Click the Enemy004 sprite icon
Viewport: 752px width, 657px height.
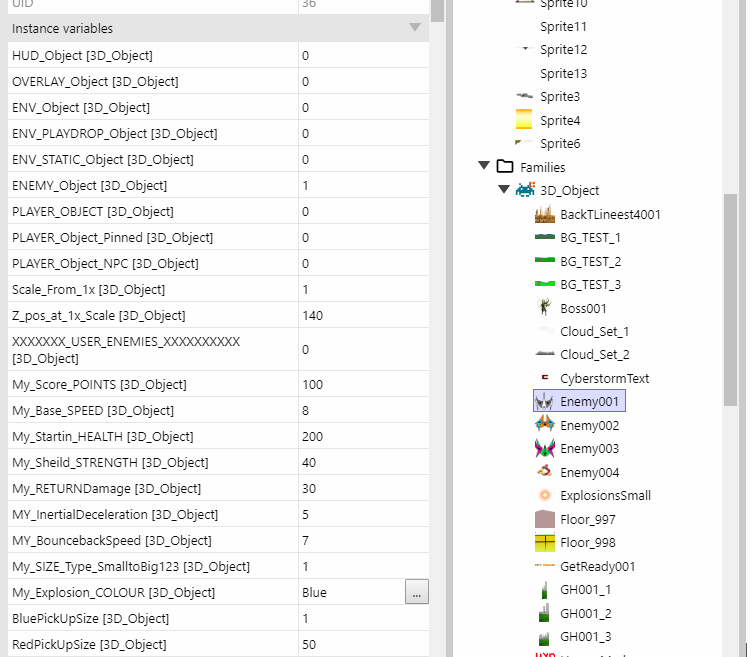click(544, 471)
